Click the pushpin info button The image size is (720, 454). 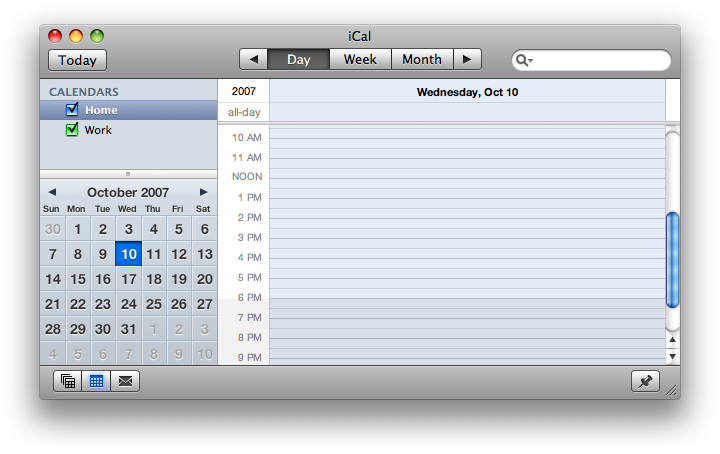[x=645, y=380]
